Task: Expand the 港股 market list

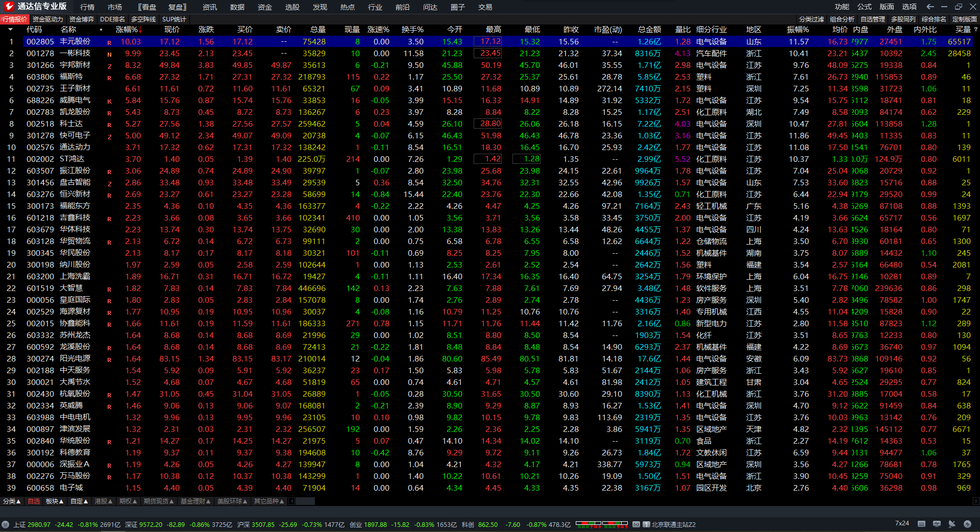Action: coord(104,501)
